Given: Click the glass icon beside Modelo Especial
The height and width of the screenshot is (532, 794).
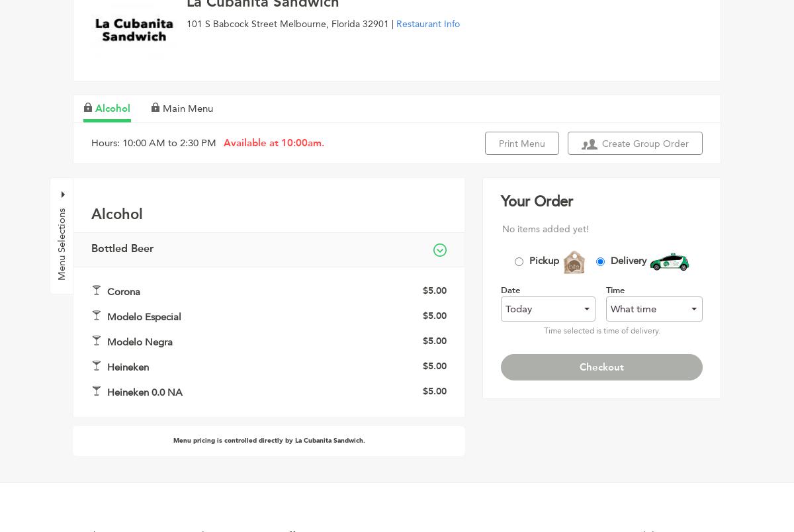Looking at the screenshot, I should pos(97,316).
